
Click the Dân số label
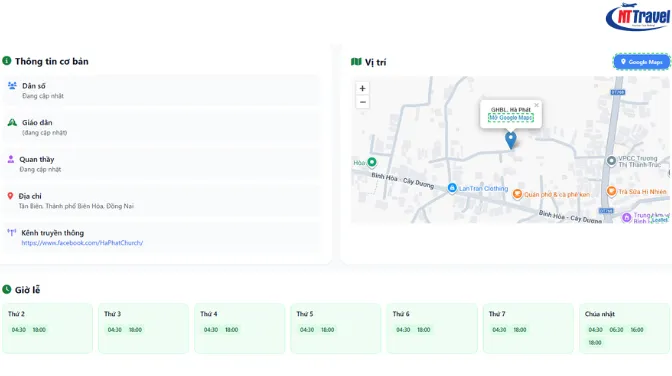click(34, 86)
